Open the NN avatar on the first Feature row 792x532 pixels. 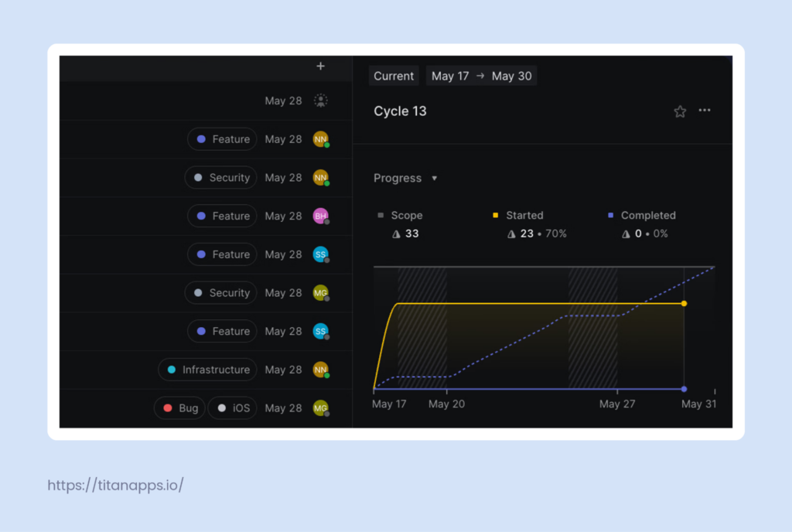(321, 139)
